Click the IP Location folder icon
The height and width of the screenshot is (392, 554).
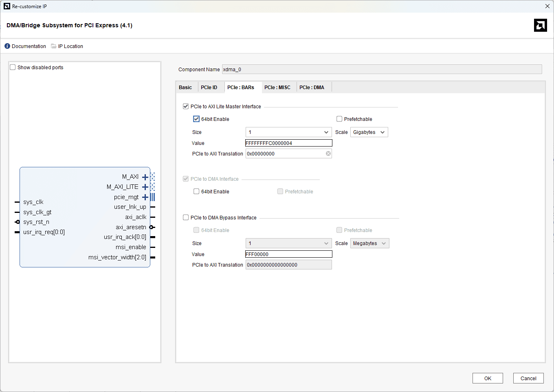coord(53,46)
